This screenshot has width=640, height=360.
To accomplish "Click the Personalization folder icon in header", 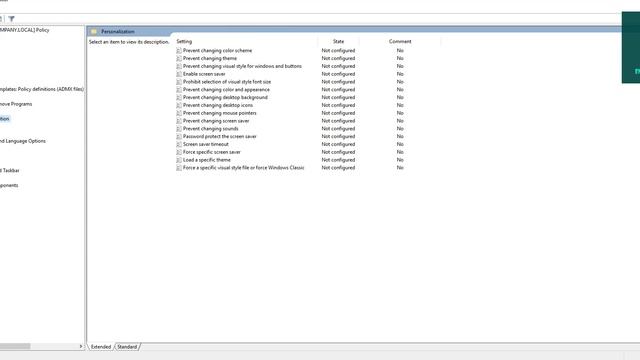I will [x=94, y=31].
